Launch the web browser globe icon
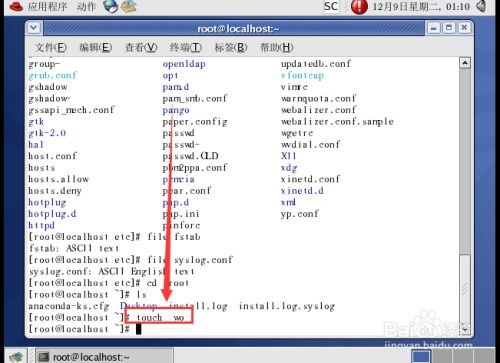Image resolution: width=500 pixels, height=363 pixels. pyautogui.click(x=110, y=6)
